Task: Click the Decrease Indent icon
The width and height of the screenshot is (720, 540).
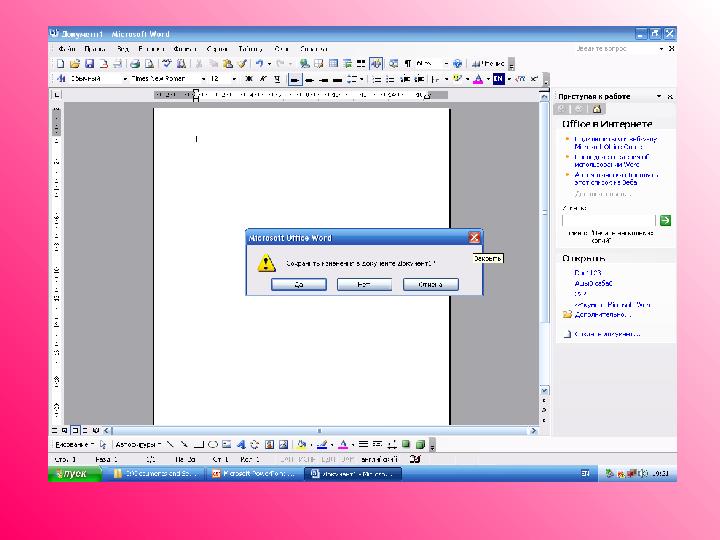Action: [x=405, y=79]
